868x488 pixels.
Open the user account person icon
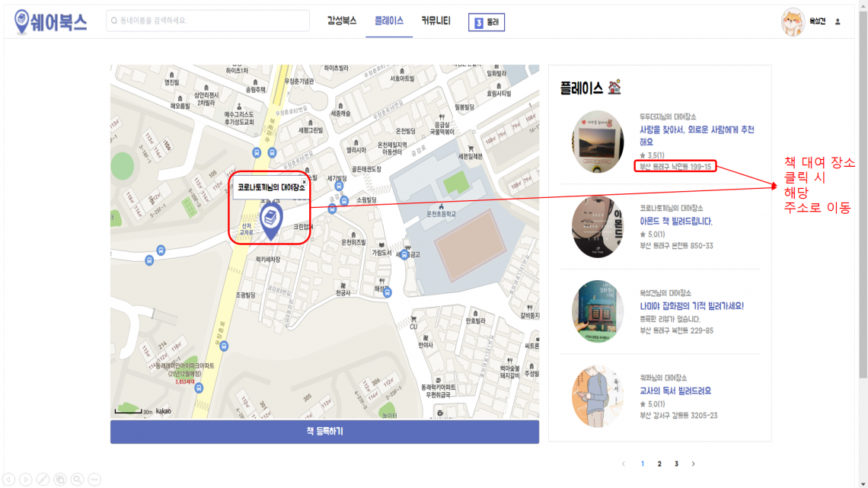pyautogui.click(x=838, y=21)
